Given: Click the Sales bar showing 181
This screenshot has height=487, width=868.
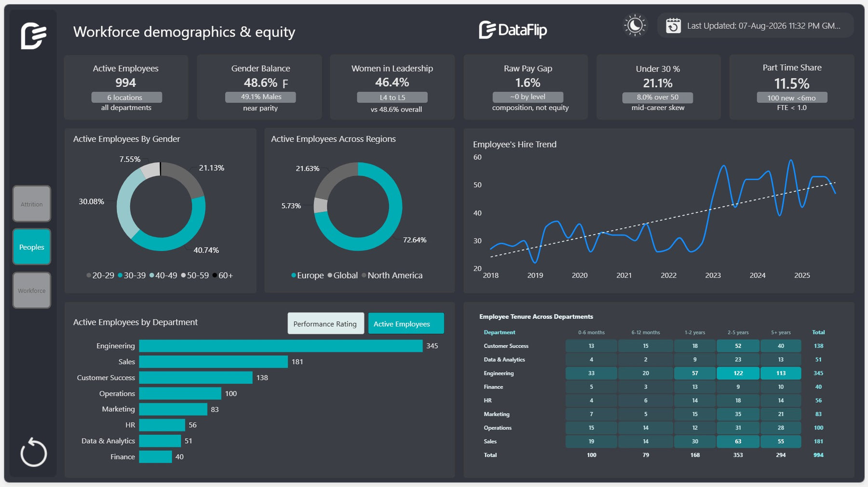Looking at the screenshot, I should point(214,362).
